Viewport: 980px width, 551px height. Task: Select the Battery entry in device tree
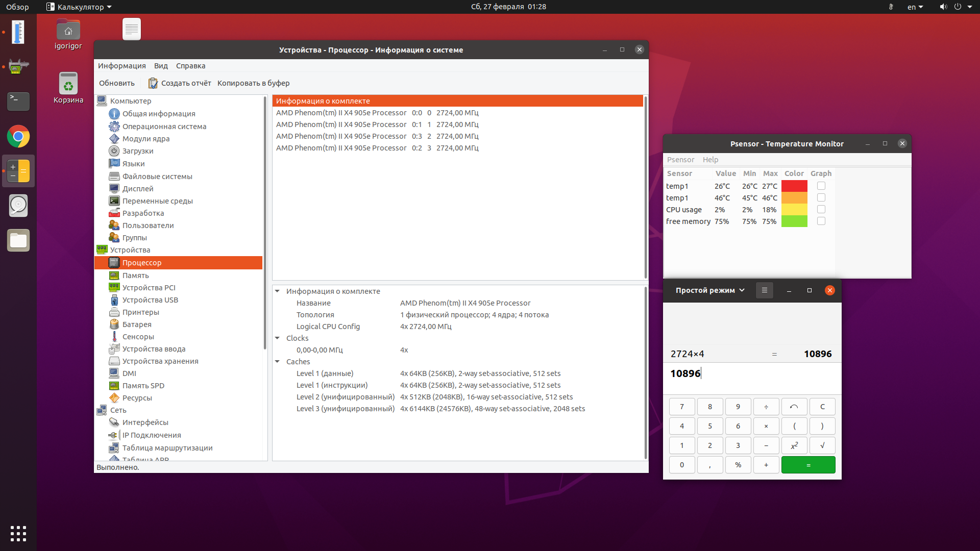pyautogui.click(x=137, y=324)
